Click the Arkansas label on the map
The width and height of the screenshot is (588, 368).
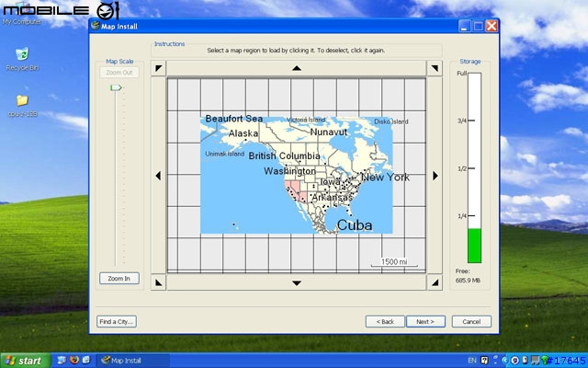(333, 197)
